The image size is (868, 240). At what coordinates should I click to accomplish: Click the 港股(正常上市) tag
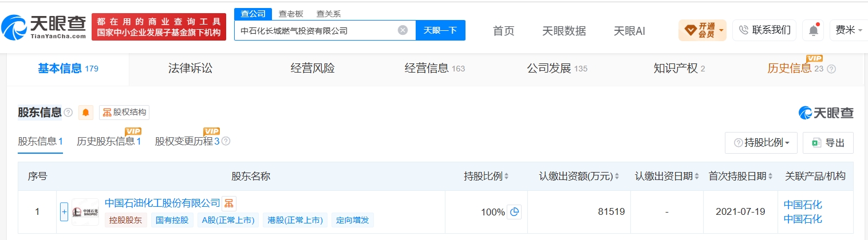click(295, 220)
